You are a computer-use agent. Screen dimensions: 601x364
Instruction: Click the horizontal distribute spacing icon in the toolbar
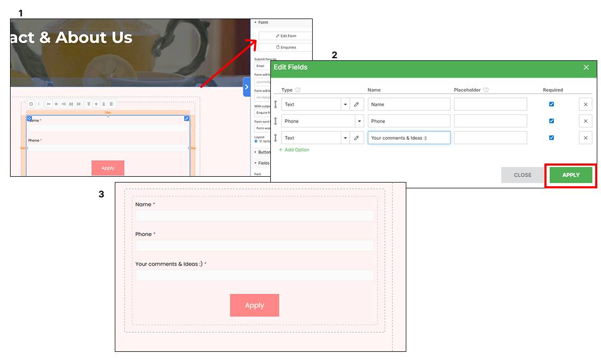[x=79, y=104]
